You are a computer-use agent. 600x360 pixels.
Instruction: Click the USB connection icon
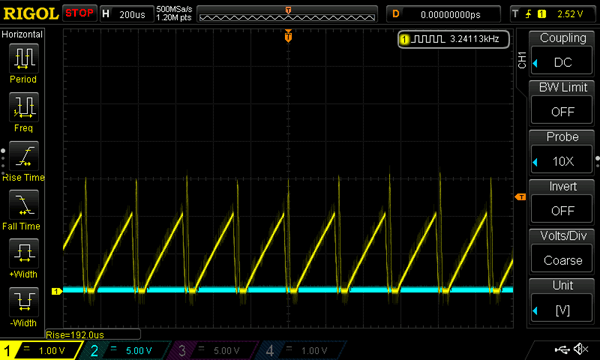click(562, 349)
